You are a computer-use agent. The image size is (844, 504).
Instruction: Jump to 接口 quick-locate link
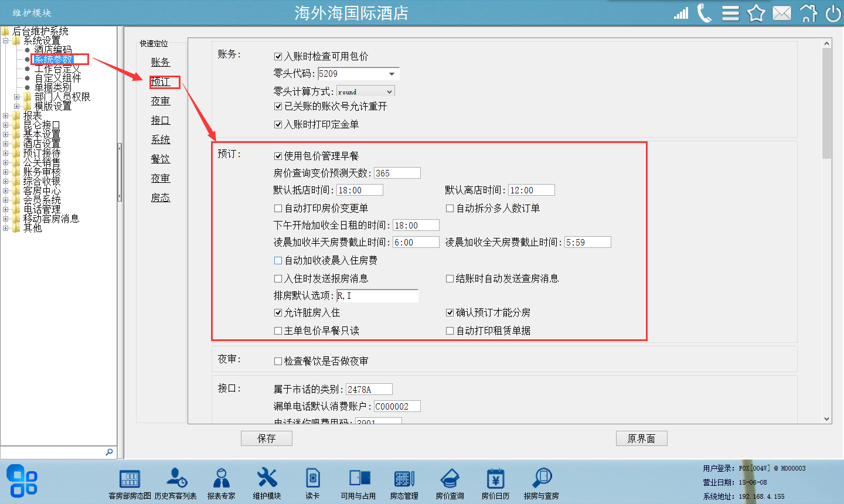click(x=160, y=121)
